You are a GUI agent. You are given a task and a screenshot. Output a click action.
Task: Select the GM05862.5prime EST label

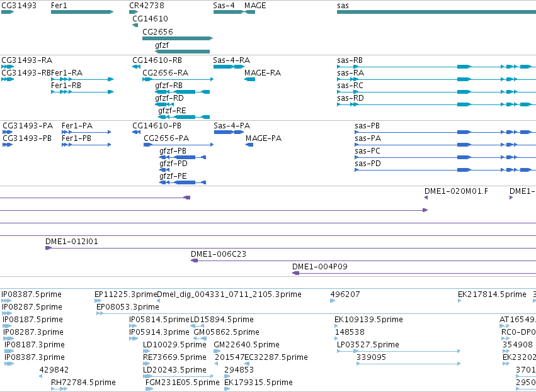226,332
